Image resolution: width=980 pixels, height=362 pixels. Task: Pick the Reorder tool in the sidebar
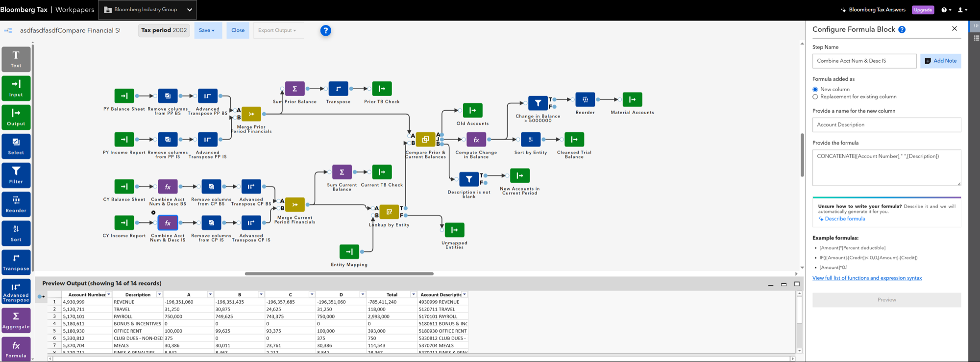coord(16,204)
